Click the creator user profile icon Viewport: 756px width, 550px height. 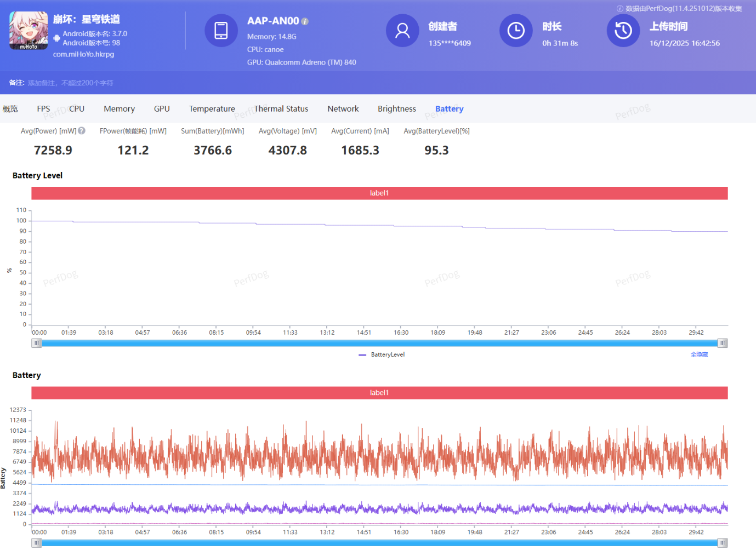pos(402,31)
